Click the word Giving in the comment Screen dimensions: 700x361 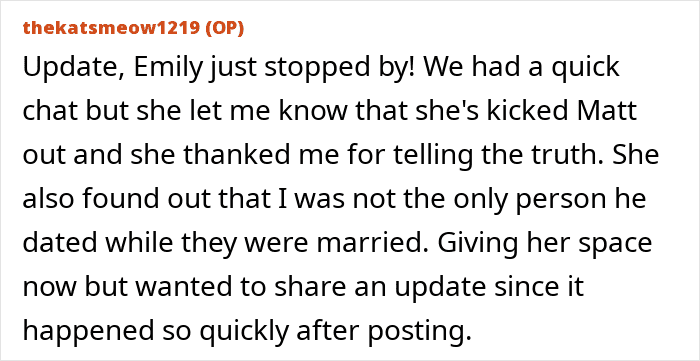tap(478, 244)
